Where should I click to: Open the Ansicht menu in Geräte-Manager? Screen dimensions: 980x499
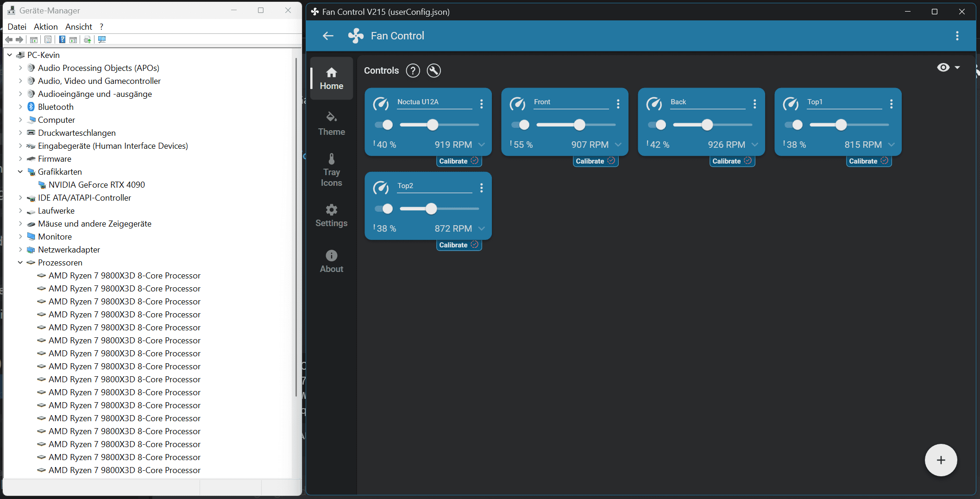pyautogui.click(x=79, y=27)
